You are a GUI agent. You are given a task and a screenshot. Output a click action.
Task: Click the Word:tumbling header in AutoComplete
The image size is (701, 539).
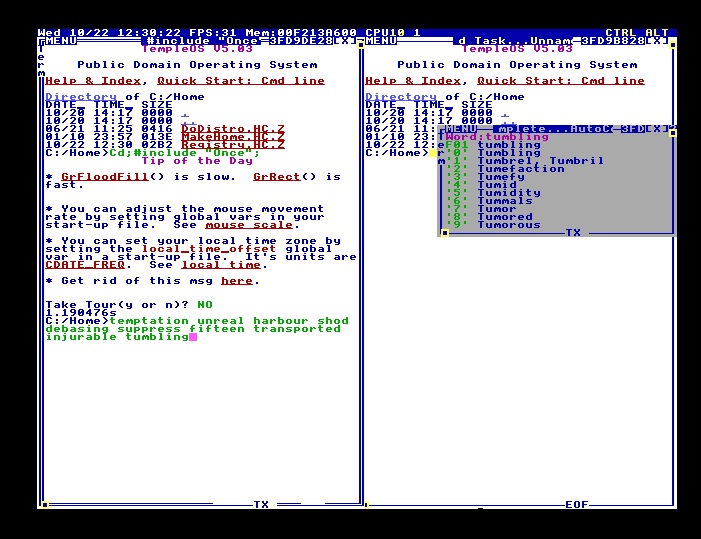[x=497, y=137]
